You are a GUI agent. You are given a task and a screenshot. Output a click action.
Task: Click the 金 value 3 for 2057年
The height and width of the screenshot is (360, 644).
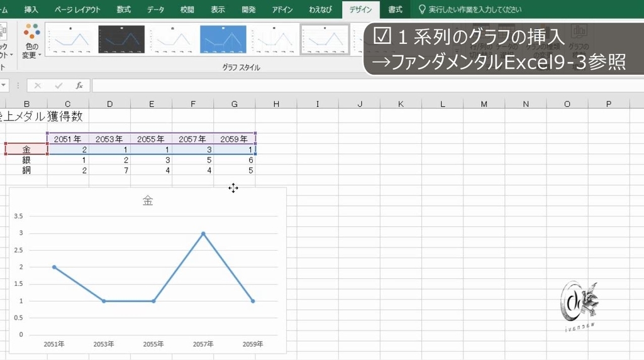click(193, 150)
